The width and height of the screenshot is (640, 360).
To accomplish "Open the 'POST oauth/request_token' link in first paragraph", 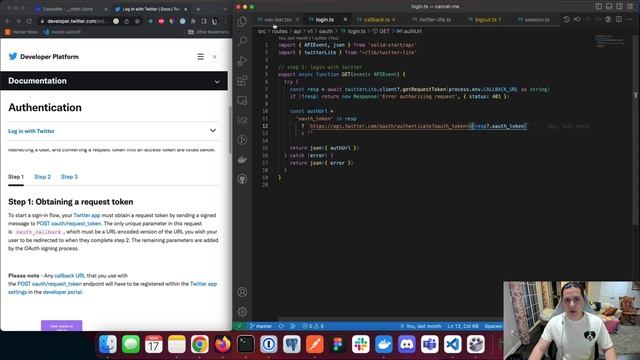I will click(69, 223).
